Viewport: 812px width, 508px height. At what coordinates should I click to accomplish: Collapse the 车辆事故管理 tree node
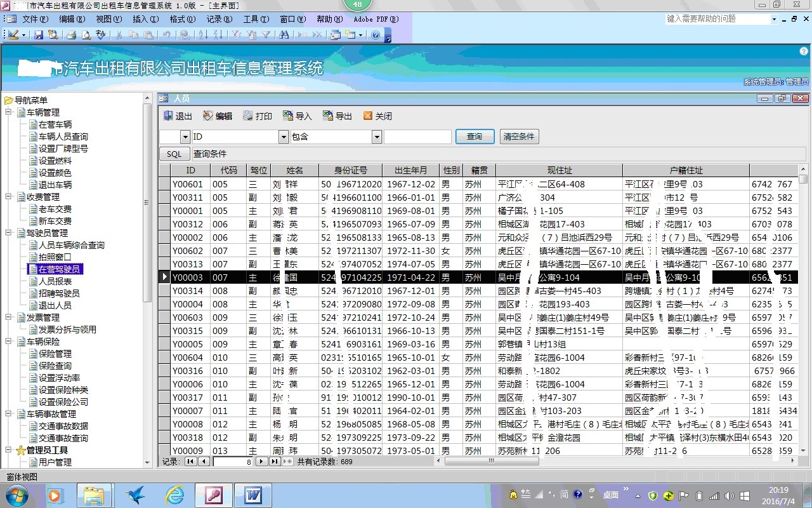pos(9,414)
